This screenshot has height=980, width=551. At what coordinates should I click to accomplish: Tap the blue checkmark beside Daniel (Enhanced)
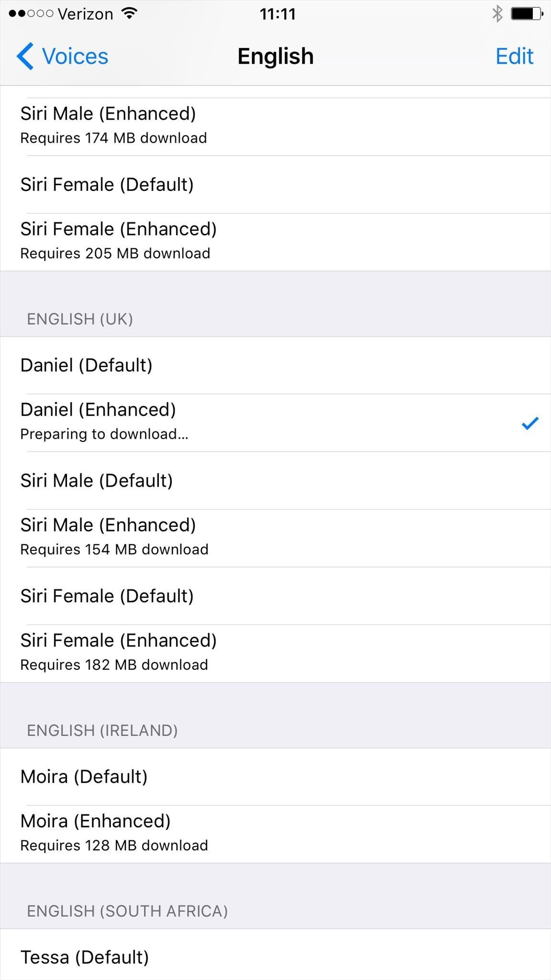click(529, 423)
